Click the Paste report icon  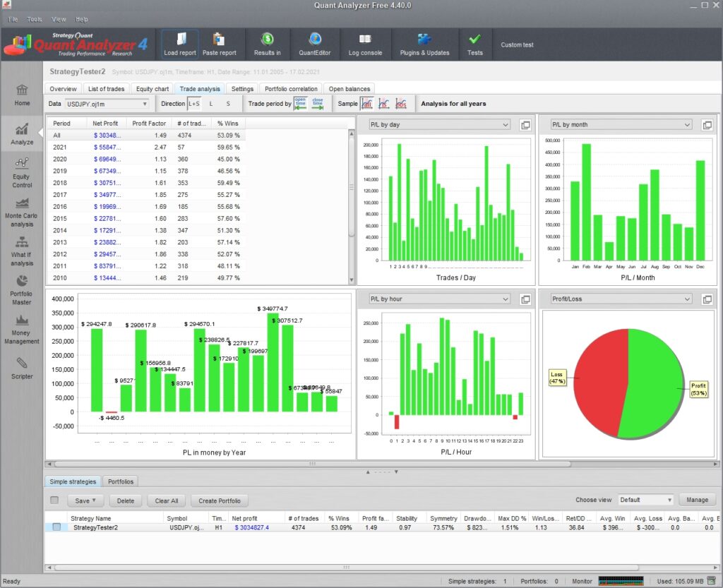point(219,44)
